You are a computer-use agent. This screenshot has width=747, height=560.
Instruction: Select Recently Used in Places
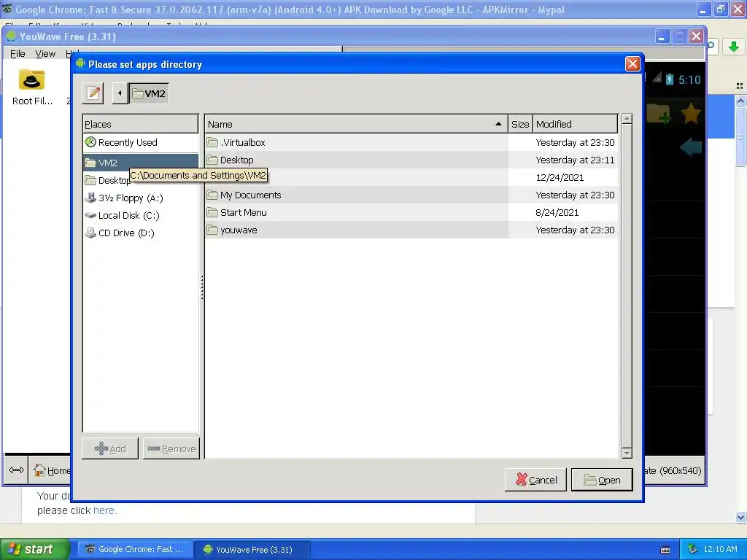(x=141, y=142)
